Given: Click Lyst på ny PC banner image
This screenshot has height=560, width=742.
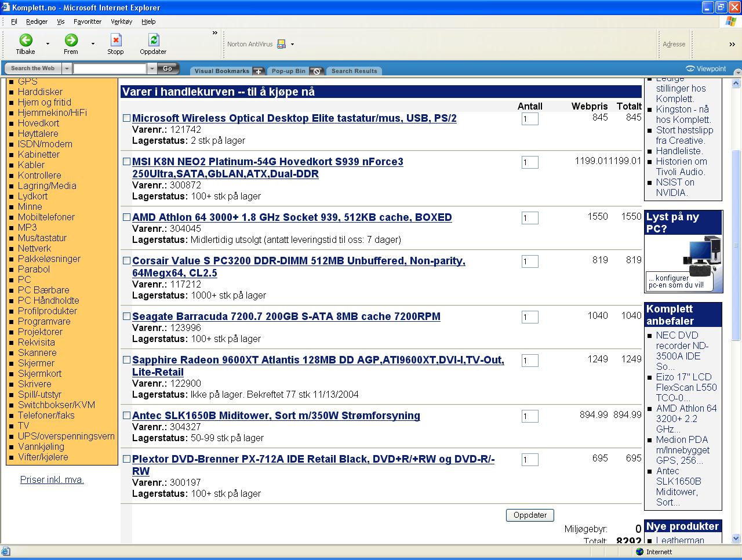Looking at the screenshot, I should 683,263.
